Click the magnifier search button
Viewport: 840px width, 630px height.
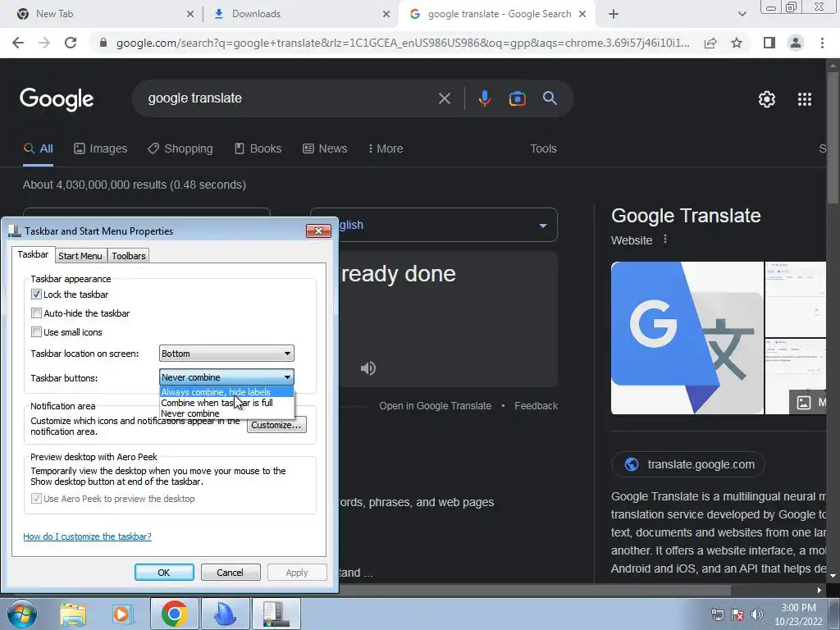click(550, 98)
